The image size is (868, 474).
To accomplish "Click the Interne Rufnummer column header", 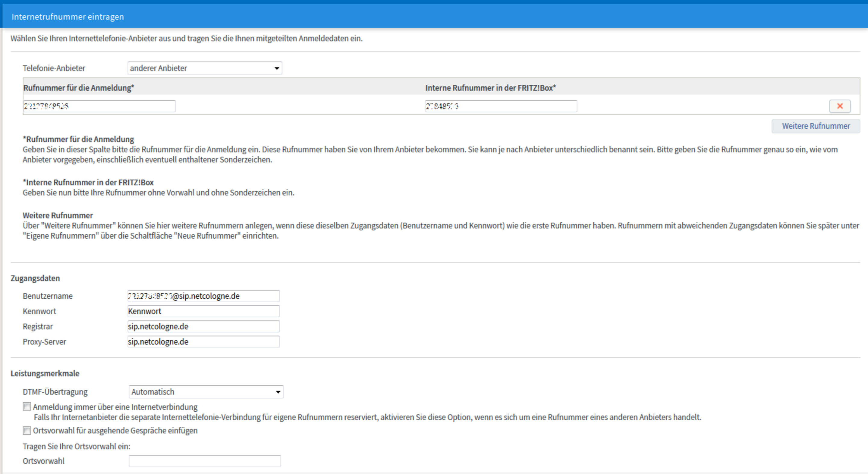I will click(491, 88).
